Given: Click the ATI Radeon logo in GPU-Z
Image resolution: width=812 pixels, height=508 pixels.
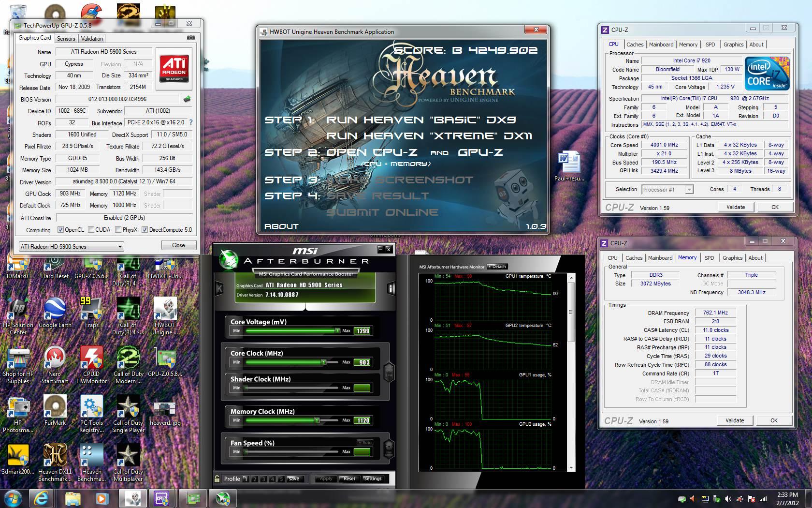Looking at the screenshot, I should coord(174,69).
